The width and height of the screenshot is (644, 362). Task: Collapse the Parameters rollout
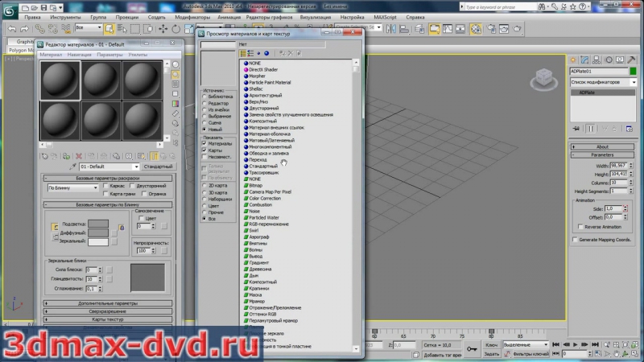pyautogui.click(x=602, y=155)
